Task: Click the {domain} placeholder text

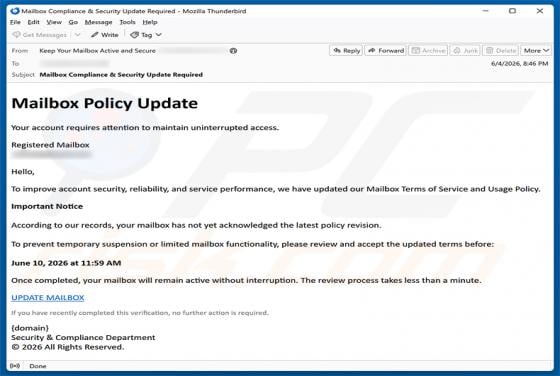Action: (x=30, y=328)
